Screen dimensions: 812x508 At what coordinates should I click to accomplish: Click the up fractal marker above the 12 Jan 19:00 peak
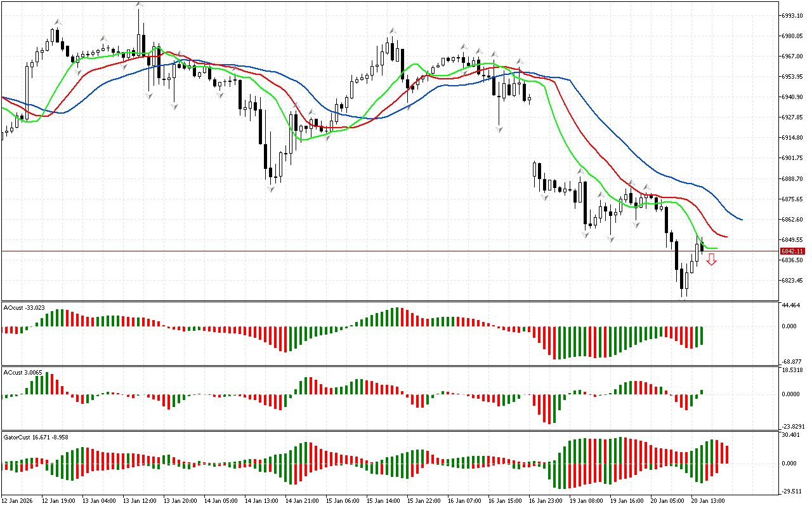coord(57,22)
